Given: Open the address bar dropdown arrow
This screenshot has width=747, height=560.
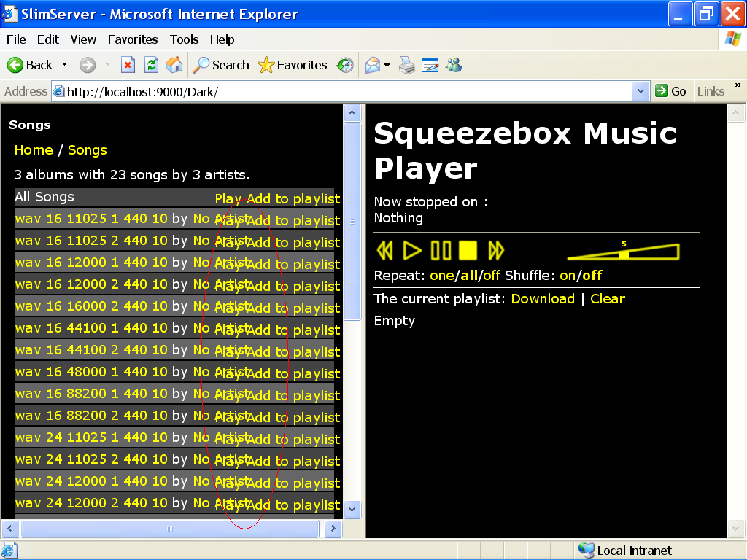Looking at the screenshot, I should click(640, 91).
